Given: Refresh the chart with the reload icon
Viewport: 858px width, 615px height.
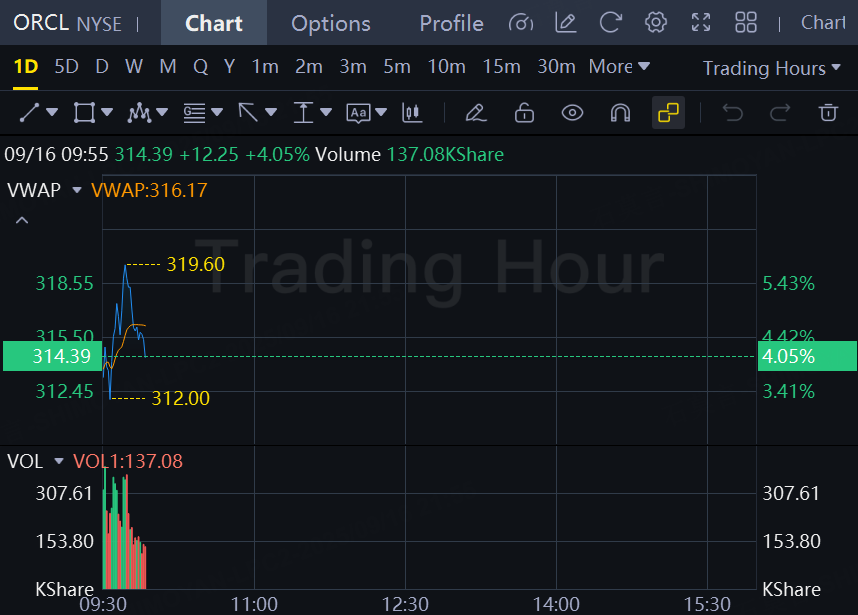Looking at the screenshot, I should click(610, 23).
